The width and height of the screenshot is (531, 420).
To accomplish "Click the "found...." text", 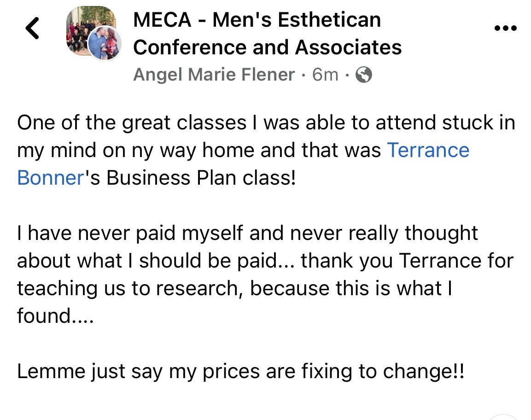I will pos(55,316).
